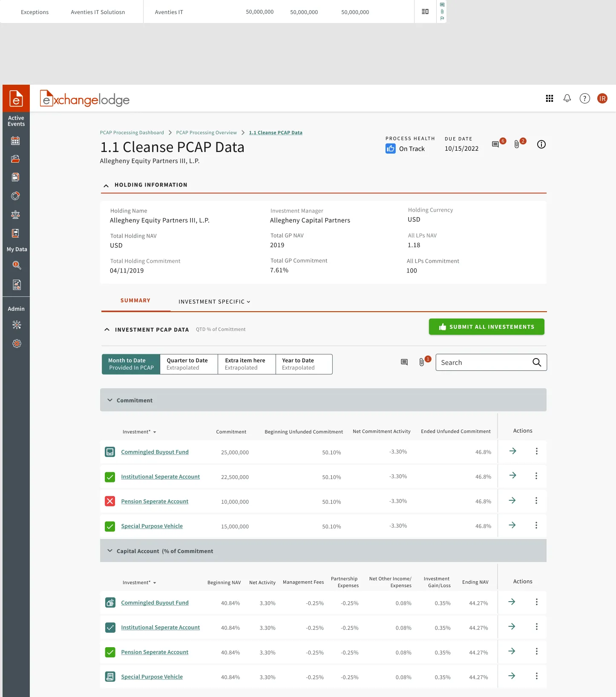Collapse the Capital Account group
This screenshot has height=697, width=616.
click(110, 551)
